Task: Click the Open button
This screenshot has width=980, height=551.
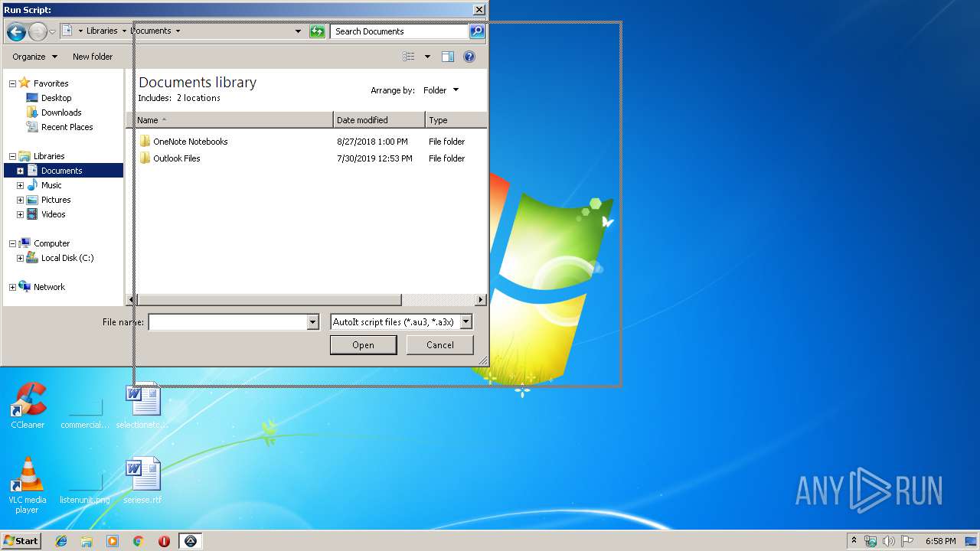Action: (363, 345)
